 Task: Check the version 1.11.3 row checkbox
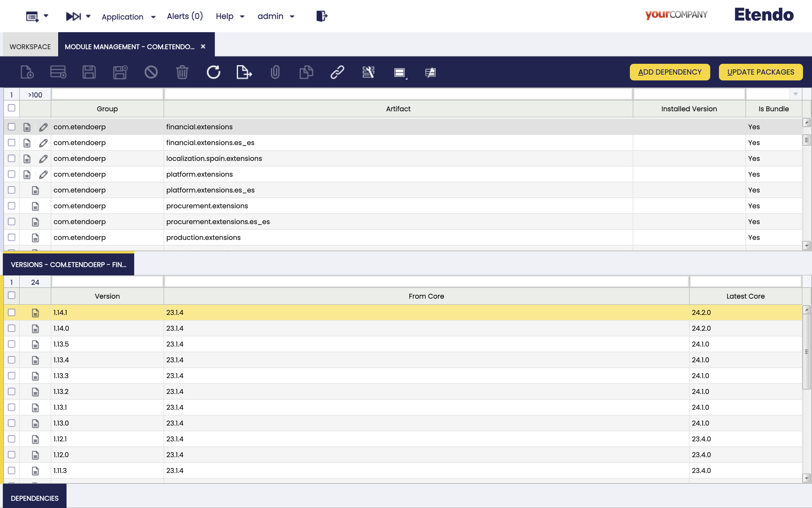tap(11, 470)
